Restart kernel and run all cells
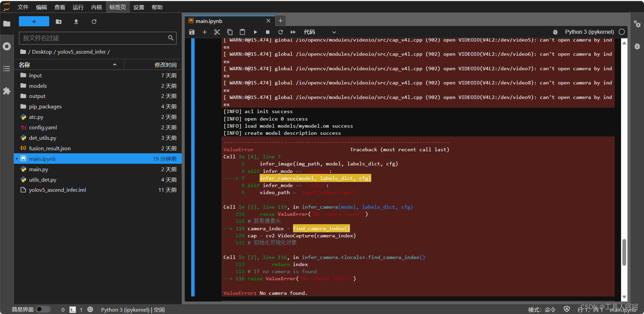Viewport: 644px width, 314px height. tap(293, 32)
